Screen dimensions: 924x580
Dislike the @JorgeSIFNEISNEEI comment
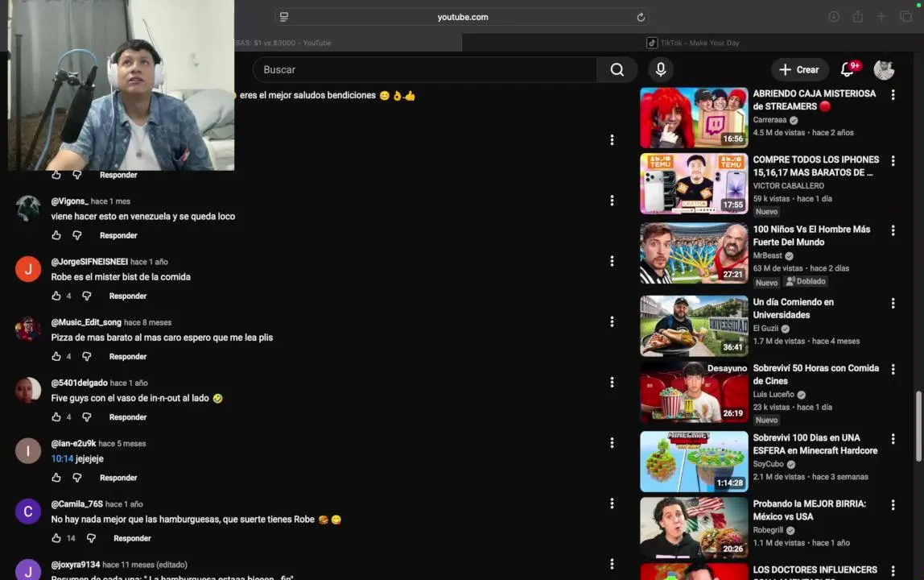87,296
